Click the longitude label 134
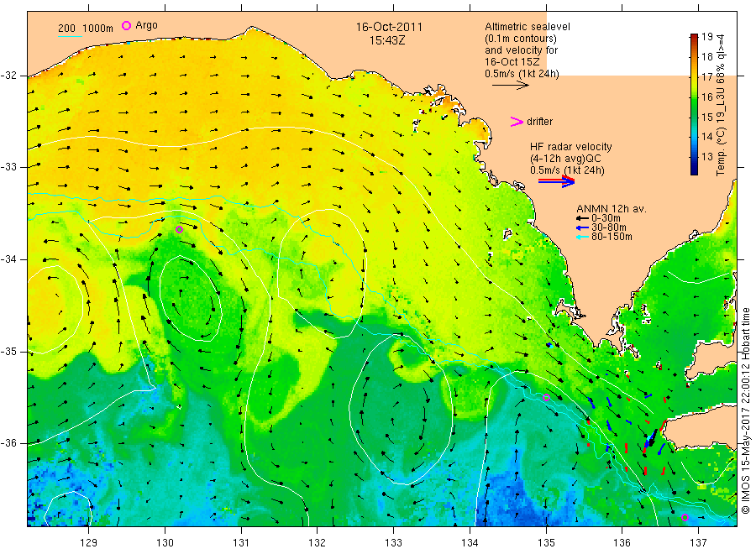 pyautogui.click(x=470, y=543)
